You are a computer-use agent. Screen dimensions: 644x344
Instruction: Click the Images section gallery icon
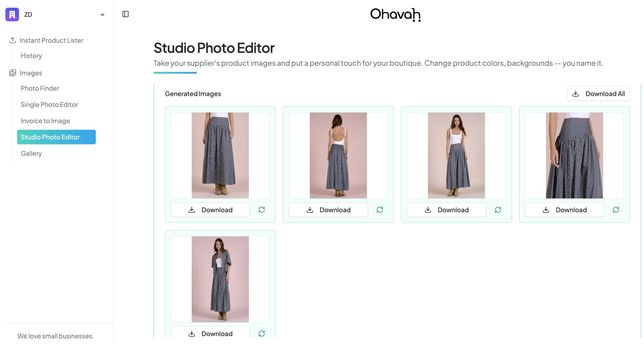(x=12, y=73)
